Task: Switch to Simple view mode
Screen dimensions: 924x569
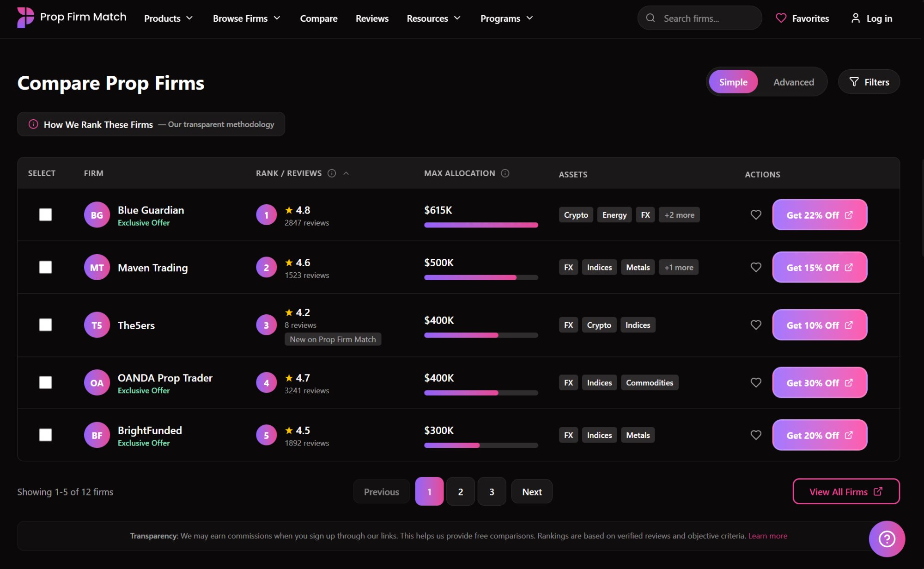Action: [733, 82]
